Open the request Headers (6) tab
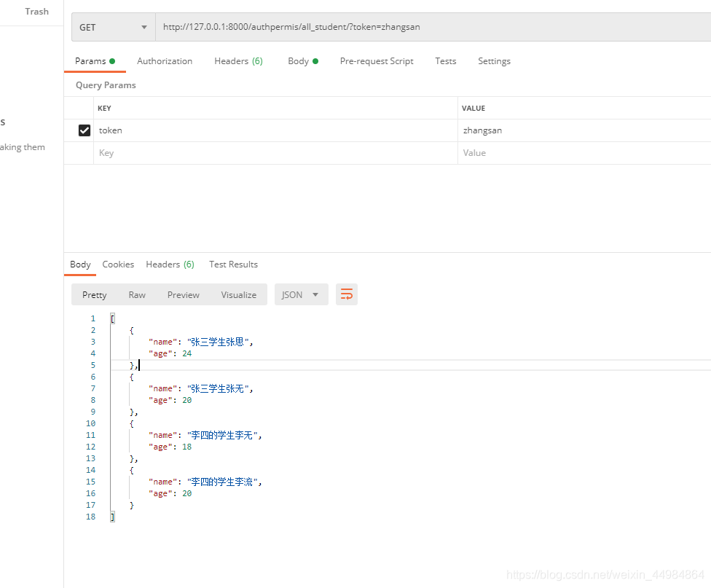 pos(238,61)
